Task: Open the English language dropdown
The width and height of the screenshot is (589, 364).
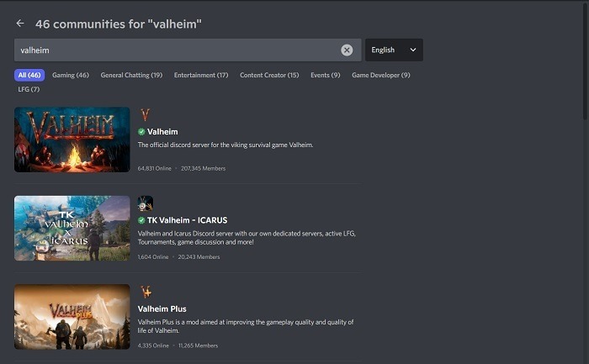Action: pos(394,50)
